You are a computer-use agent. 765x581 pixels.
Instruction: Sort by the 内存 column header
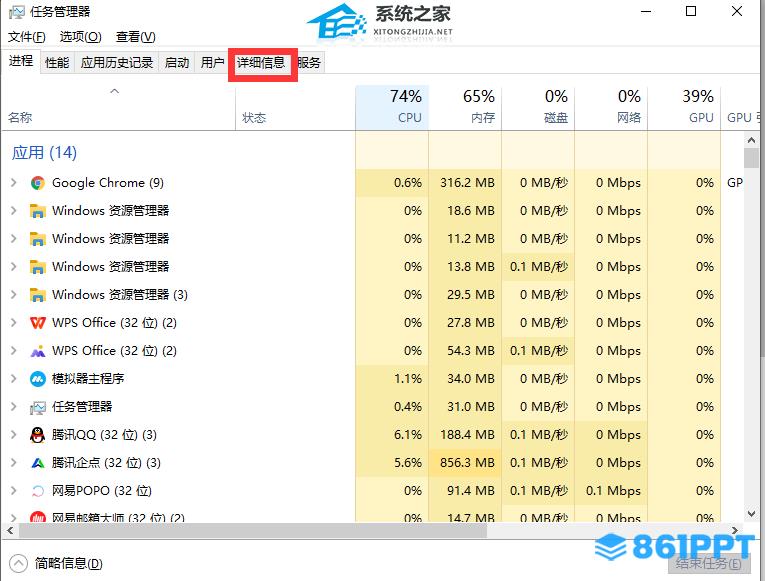tap(465, 108)
